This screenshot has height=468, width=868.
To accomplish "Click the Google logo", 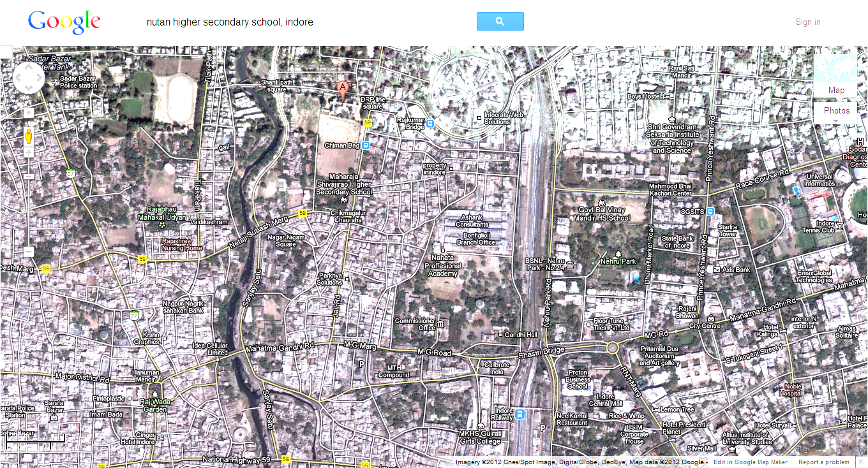I will pyautogui.click(x=64, y=22).
